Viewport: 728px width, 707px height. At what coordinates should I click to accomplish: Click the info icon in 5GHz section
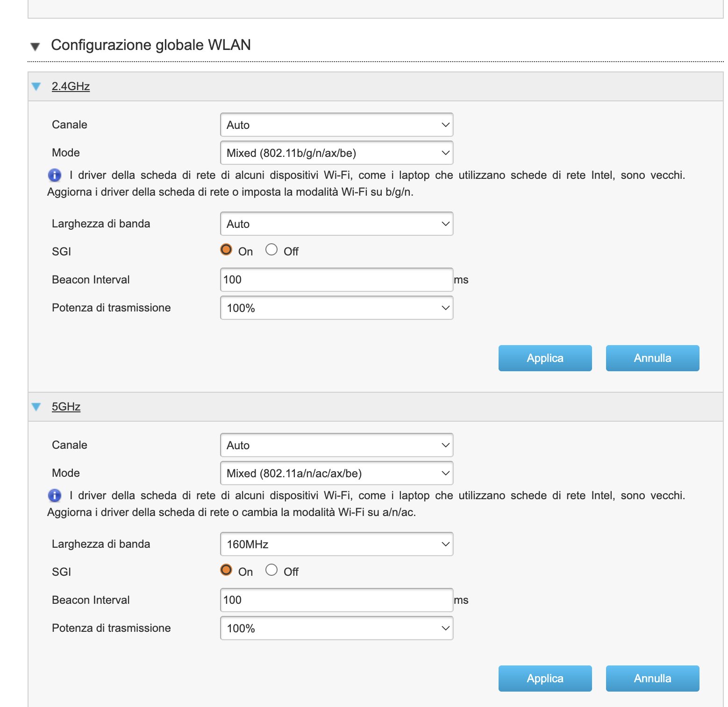55,495
